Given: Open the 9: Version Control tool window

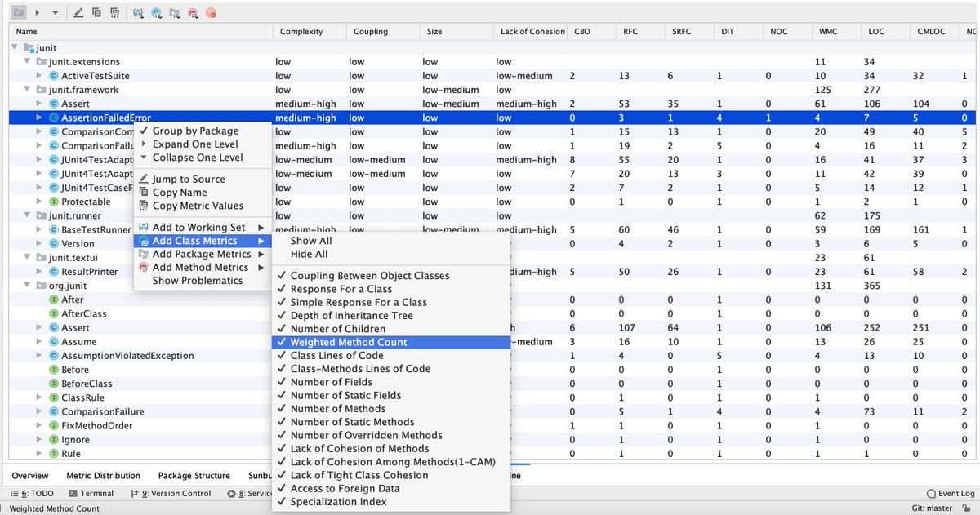Looking at the screenshot, I should point(171,494).
